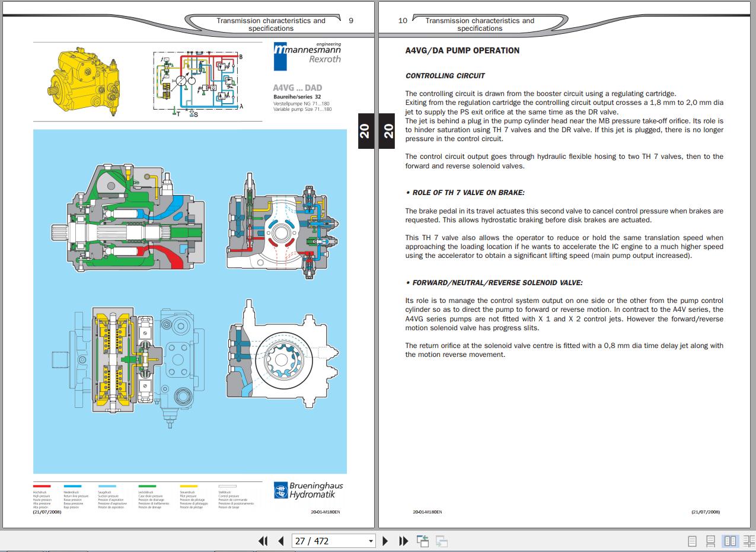Viewport: 756px width, 552px height.
Task: Click the '(21/07/2008)' date on page 10
Action: click(x=706, y=512)
